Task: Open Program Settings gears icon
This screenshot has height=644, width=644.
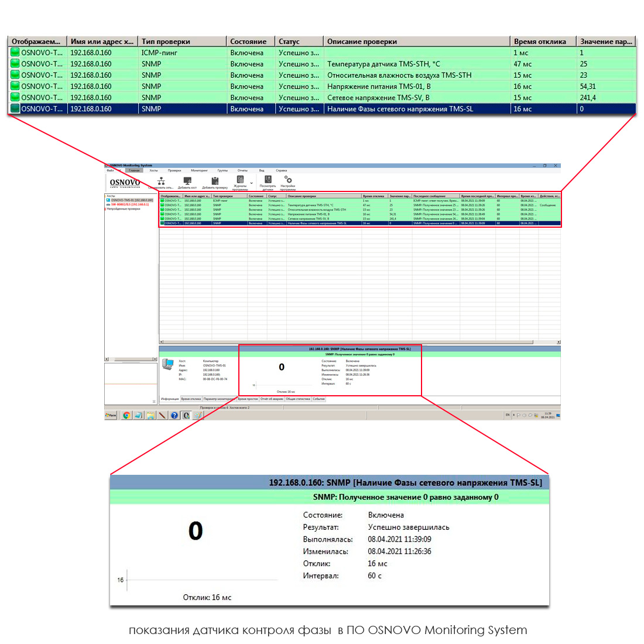Action: 287,180
